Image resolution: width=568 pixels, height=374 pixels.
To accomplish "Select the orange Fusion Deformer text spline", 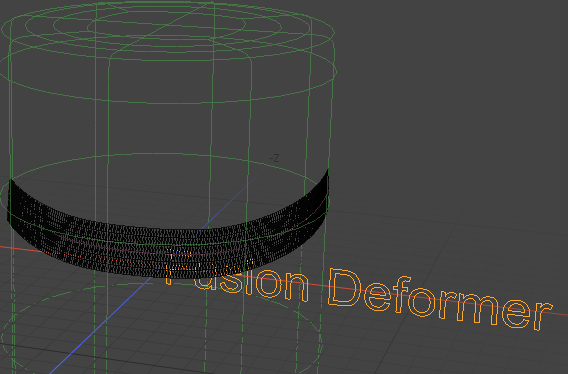I will (x=359, y=290).
